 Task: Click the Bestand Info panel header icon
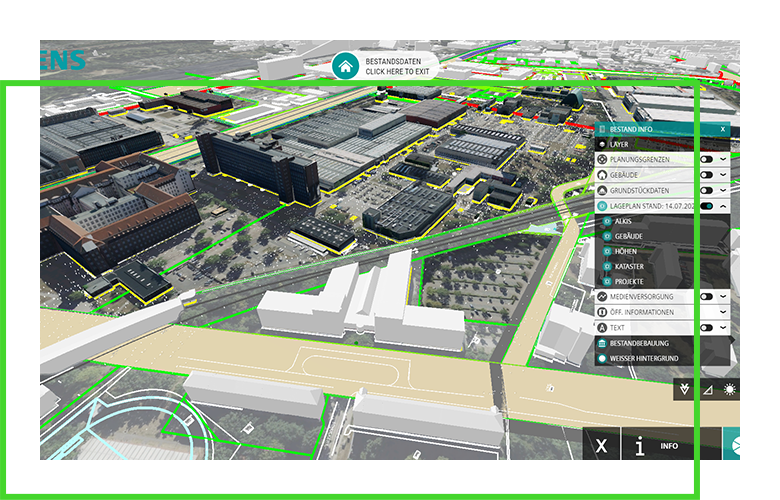[x=602, y=129]
